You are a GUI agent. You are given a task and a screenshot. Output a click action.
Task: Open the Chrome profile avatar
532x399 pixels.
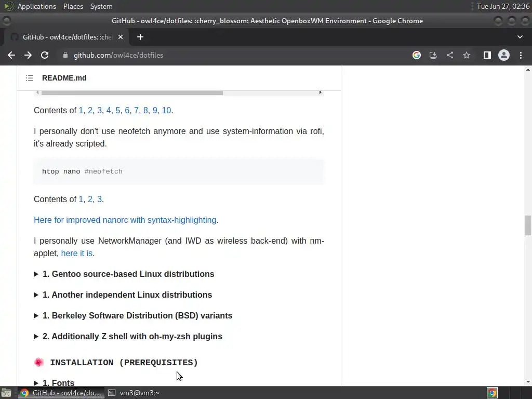click(504, 55)
